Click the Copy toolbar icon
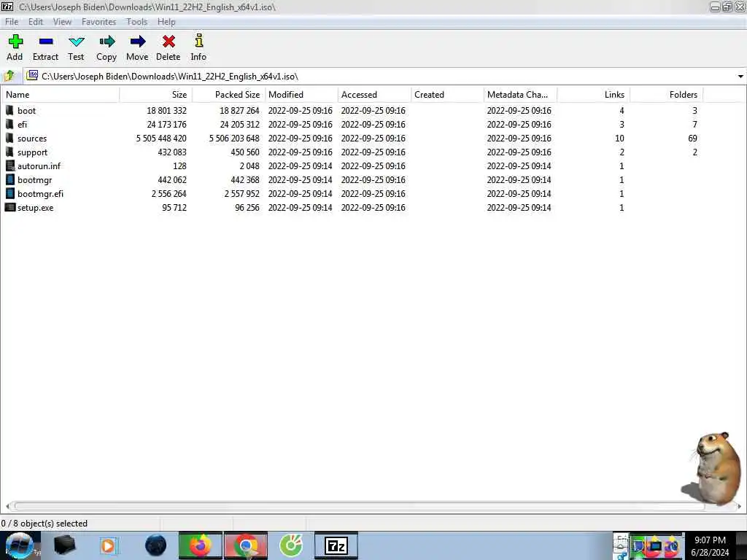This screenshot has width=747, height=560. (x=107, y=42)
